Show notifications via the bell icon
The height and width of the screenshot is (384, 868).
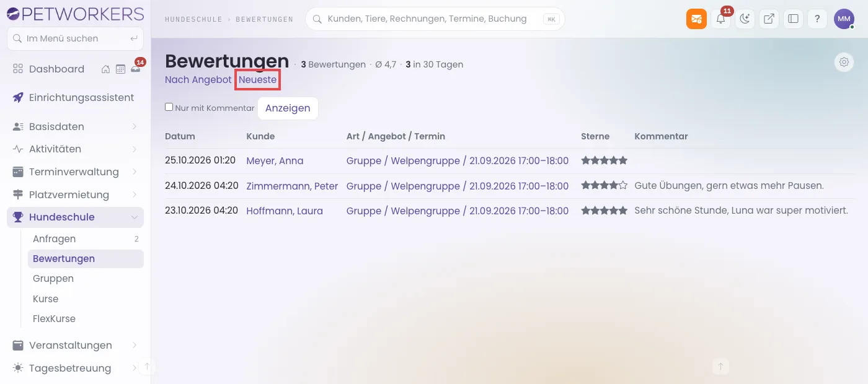[720, 19]
